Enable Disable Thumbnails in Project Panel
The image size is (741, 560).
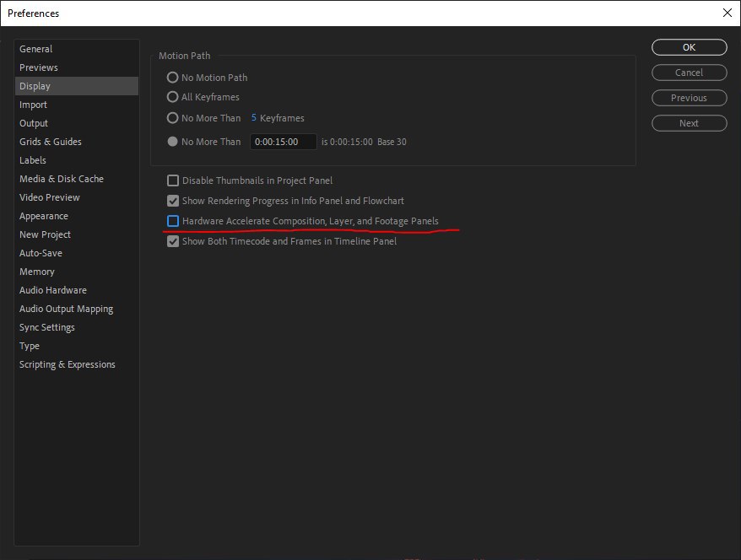click(173, 180)
